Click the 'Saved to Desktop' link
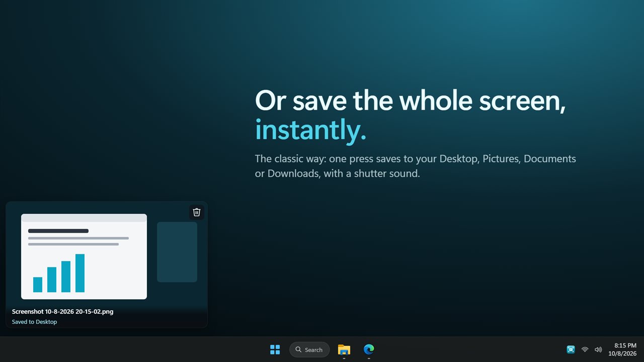The image size is (644, 362). tap(34, 322)
